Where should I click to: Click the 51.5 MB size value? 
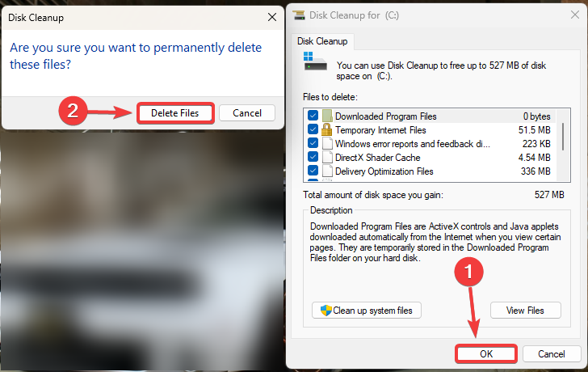point(535,130)
